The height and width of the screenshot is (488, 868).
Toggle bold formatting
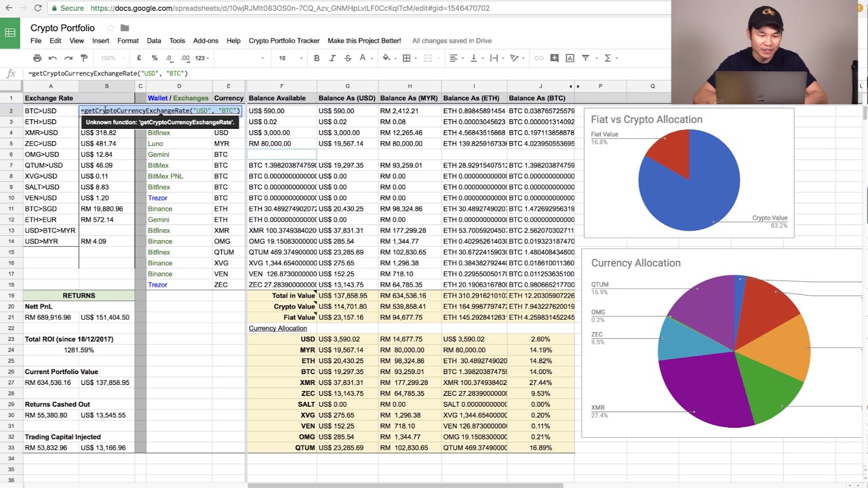click(317, 58)
